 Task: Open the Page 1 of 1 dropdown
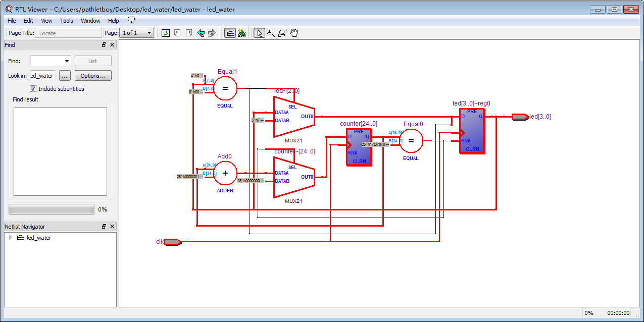tap(137, 33)
